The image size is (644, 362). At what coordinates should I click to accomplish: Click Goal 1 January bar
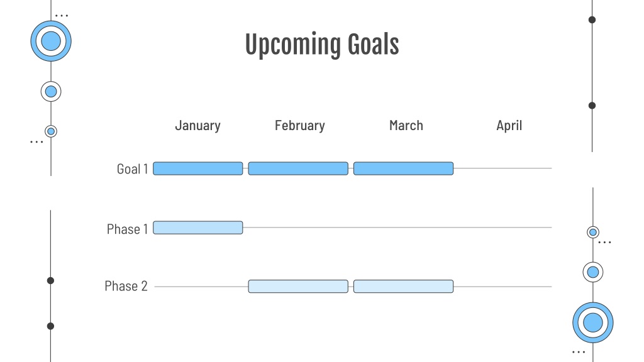point(198,168)
